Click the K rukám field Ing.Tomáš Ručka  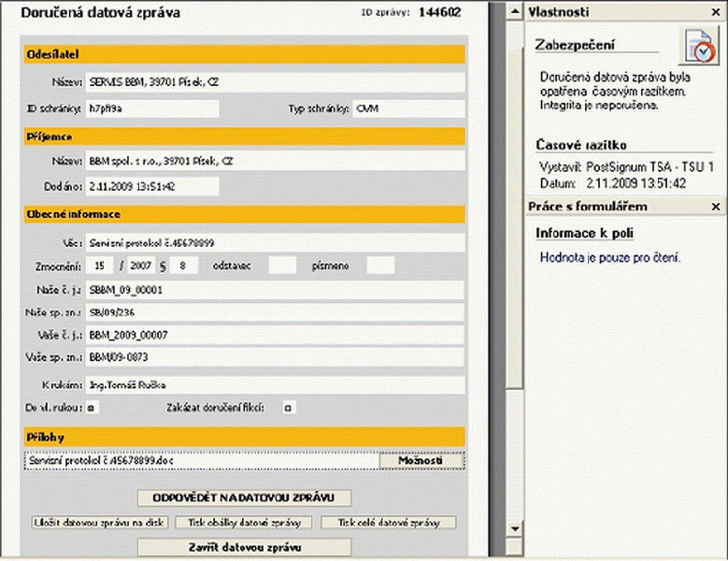(275, 385)
